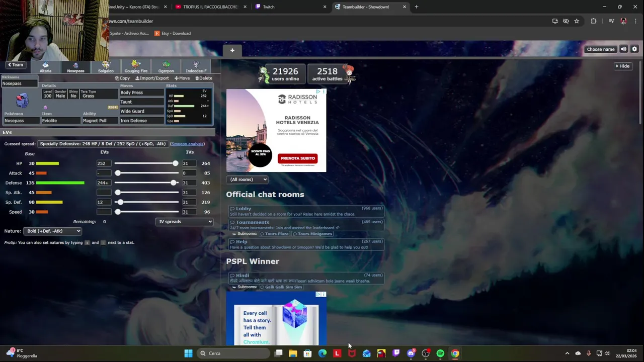Viewport: 644px width, 362px height.
Task: Click the Windows taskbar search box
Action: [232, 353]
